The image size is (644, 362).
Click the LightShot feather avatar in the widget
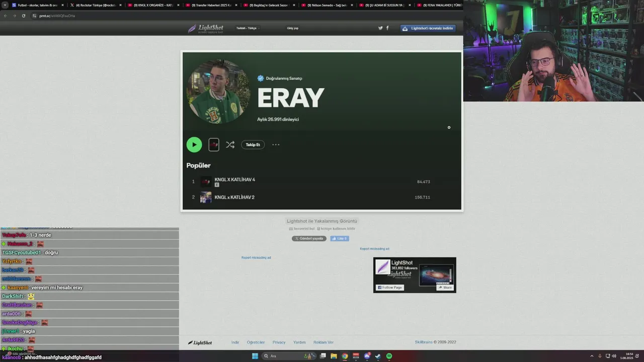point(383,267)
